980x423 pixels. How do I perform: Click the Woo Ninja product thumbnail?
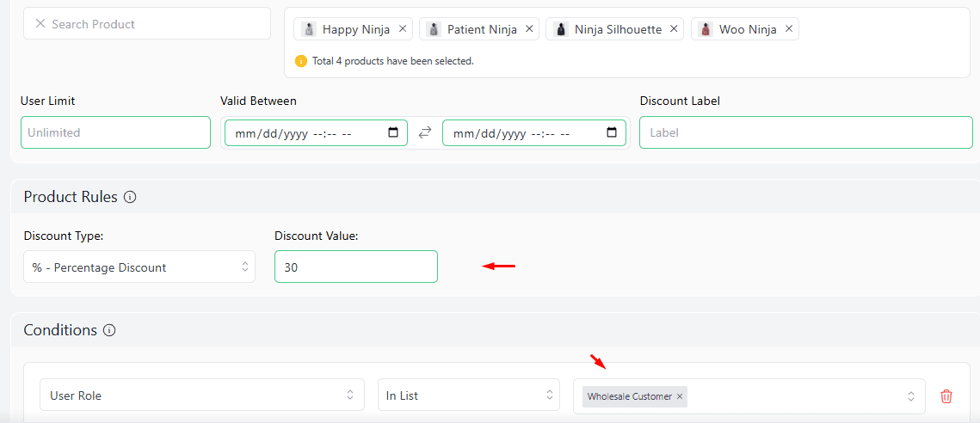pyautogui.click(x=706, y=29)
